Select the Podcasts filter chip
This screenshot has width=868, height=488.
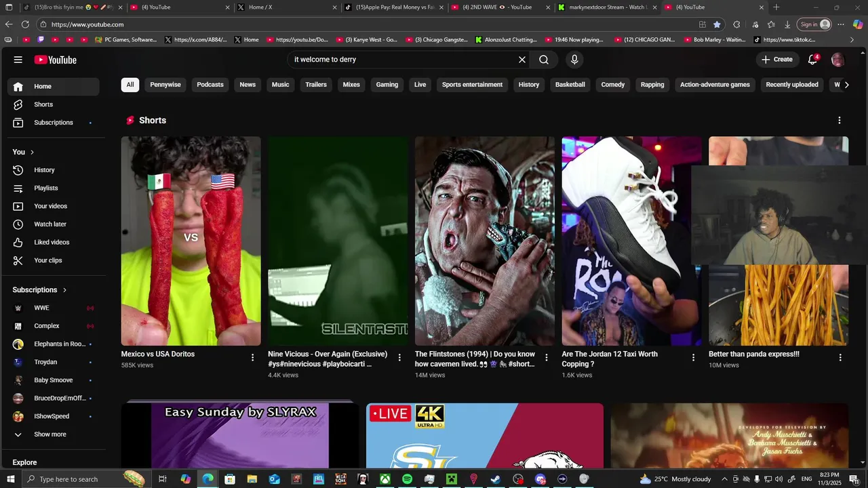coord(210,85)
